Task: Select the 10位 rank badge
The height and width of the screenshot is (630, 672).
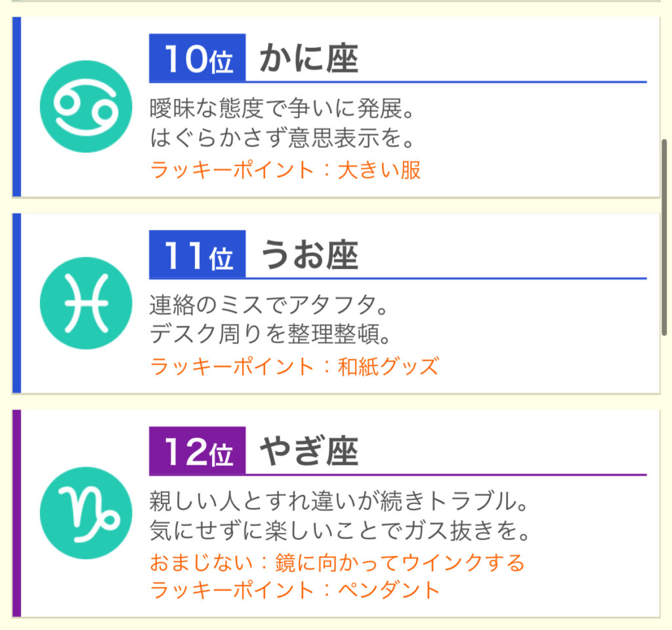Action: (197, 58)
